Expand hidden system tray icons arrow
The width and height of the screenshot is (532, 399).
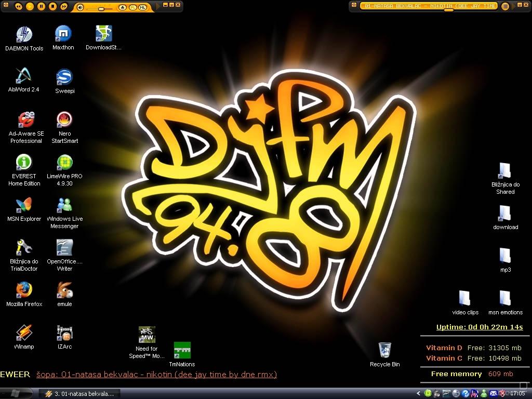pyautogui.click(x=418, y=394)
